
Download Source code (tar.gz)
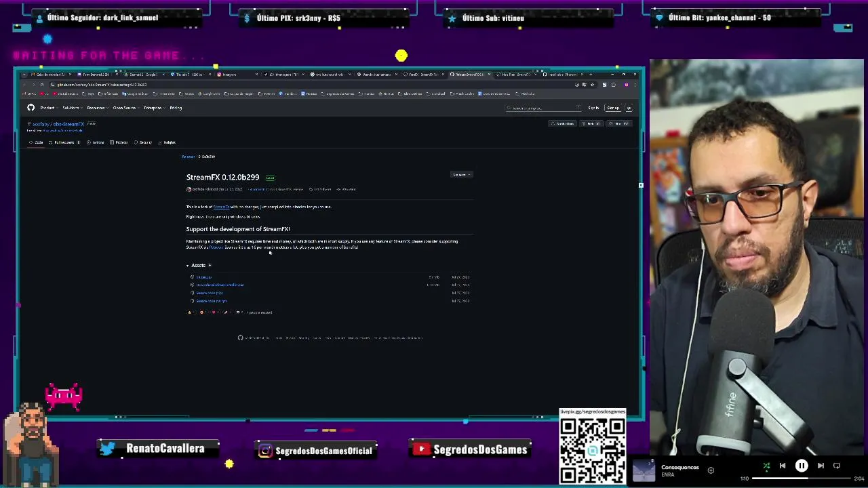[x=211, y=301]
